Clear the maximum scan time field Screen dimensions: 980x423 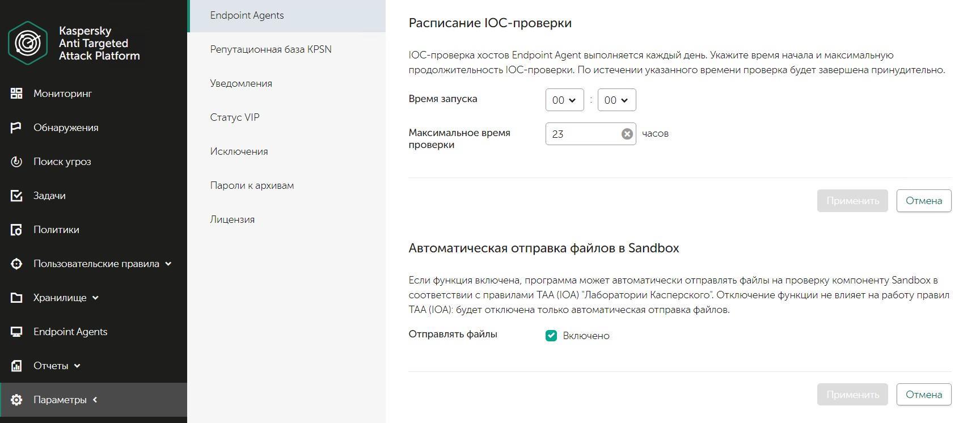point(627,134)
